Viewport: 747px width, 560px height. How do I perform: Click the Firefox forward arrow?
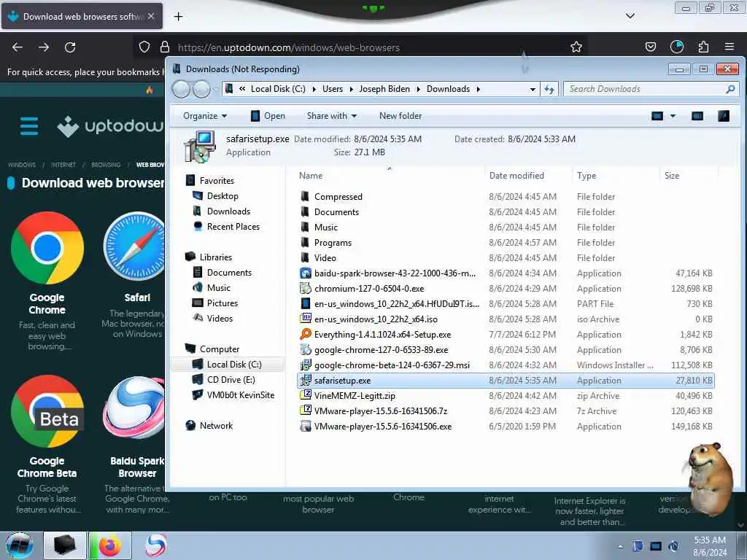[x=44, y=47]
